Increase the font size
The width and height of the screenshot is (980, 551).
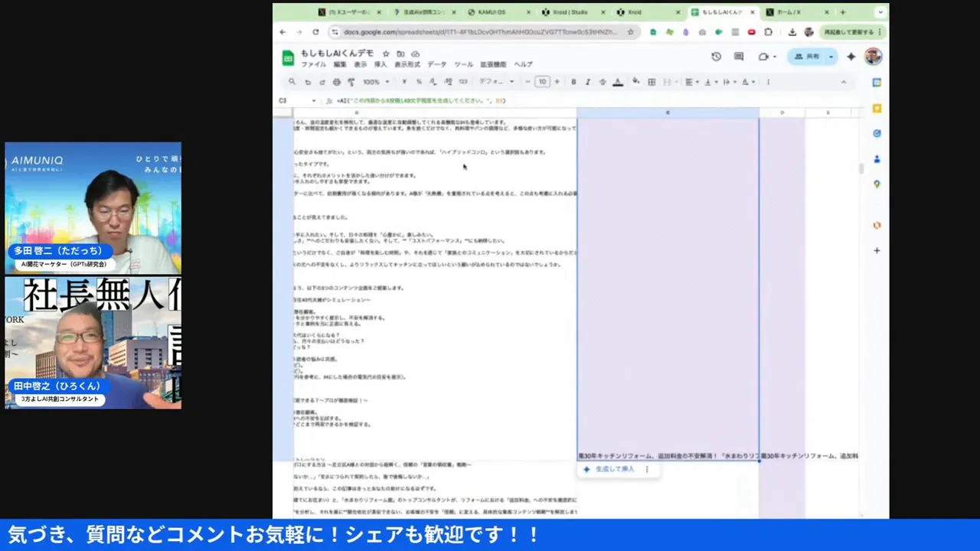coord(557,82)
